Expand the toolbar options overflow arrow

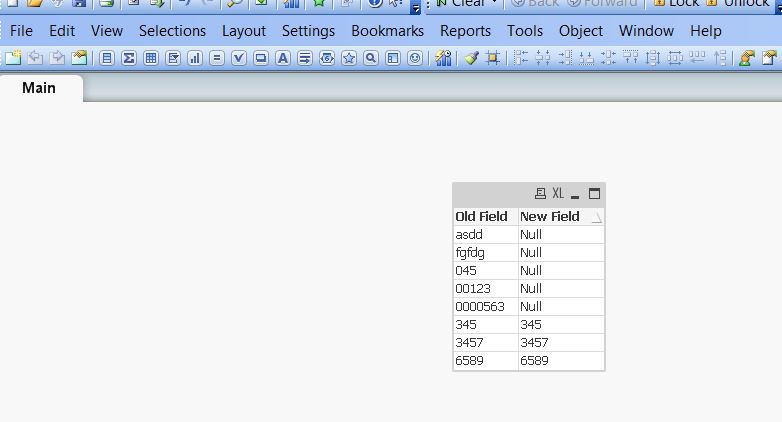coord(415,7)
